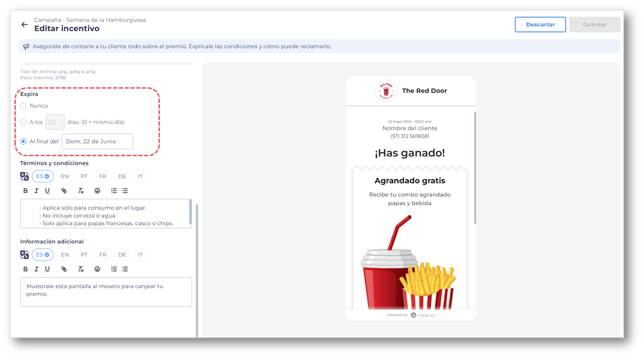Click the riservi logo in the preview footer
This screenshot has height=358, width=644.
coord(423,315)
